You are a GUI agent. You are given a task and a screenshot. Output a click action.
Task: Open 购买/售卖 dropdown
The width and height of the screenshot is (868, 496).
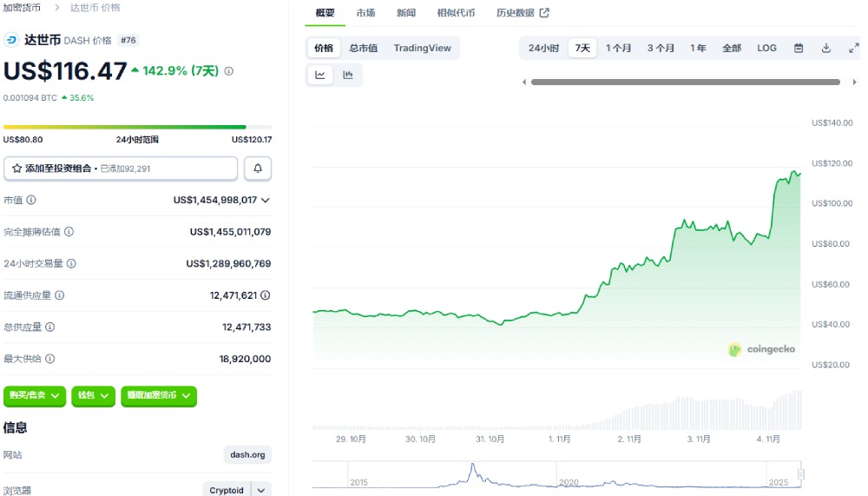point(35,396)
